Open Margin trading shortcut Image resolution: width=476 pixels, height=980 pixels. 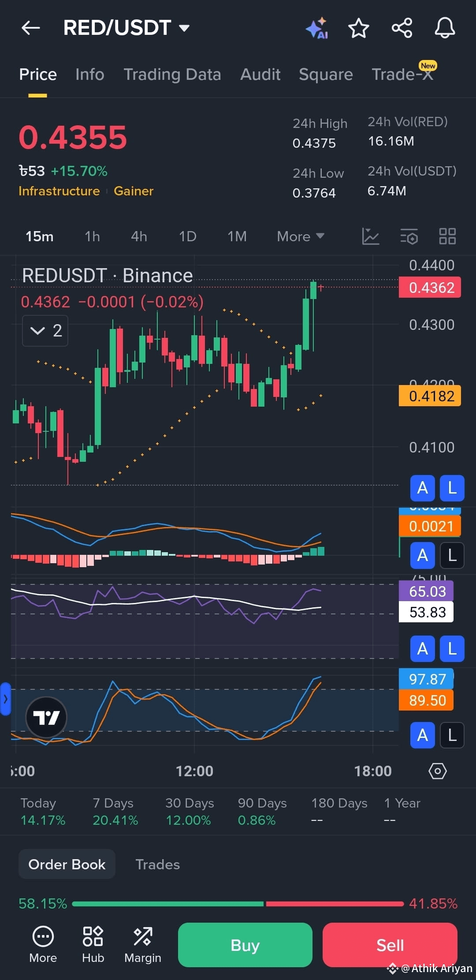[x=143, y=944]
